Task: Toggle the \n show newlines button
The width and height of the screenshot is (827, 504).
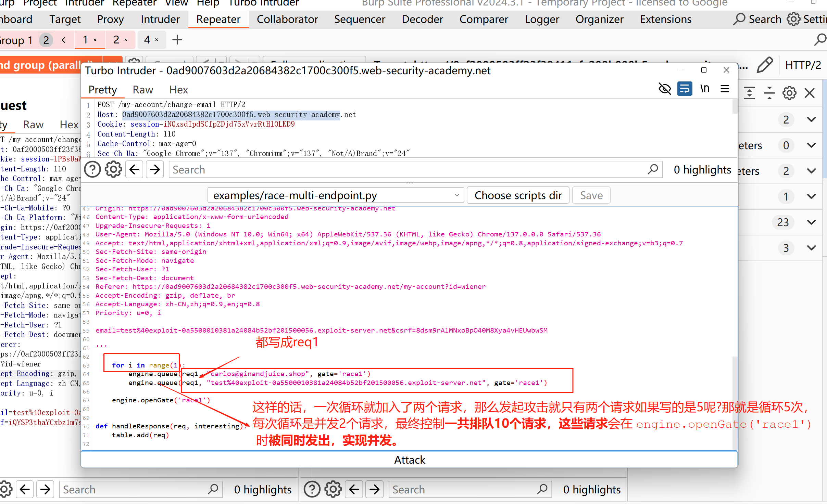Action: 705,89
